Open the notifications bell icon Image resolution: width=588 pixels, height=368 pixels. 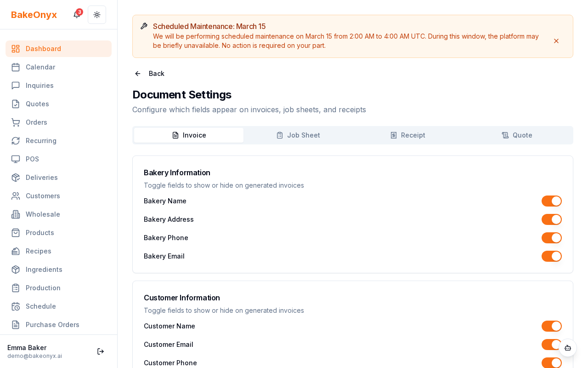click(x=77, y=15)
